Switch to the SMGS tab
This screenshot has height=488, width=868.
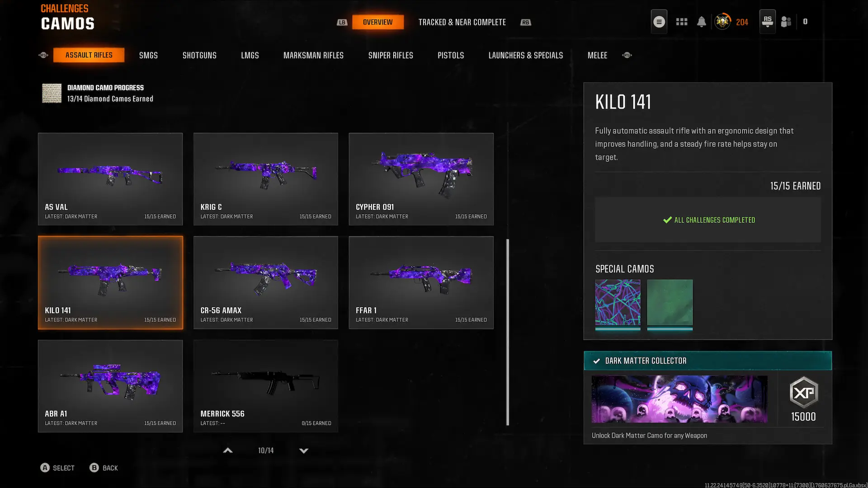(x=148, y=55)
